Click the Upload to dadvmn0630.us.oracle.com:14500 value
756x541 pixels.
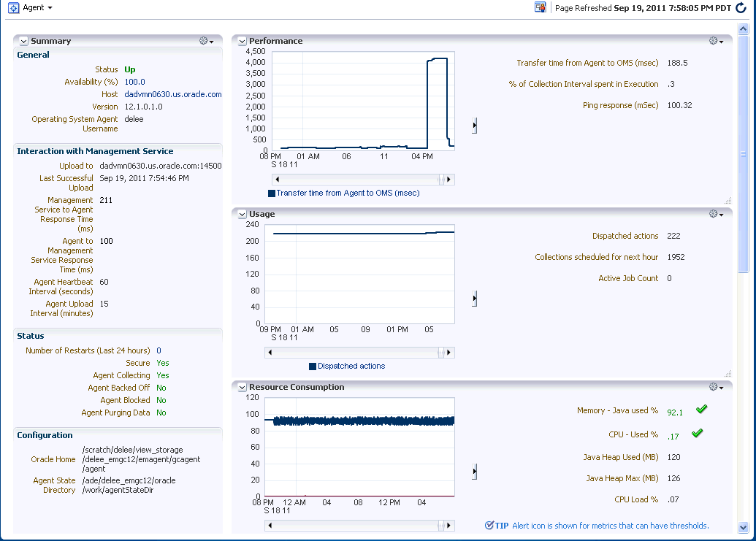coord(161,166)
